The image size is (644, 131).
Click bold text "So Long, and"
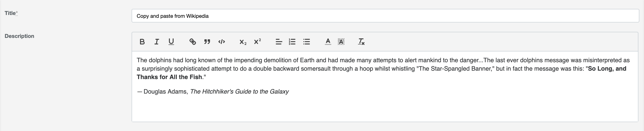click(607, 69)
